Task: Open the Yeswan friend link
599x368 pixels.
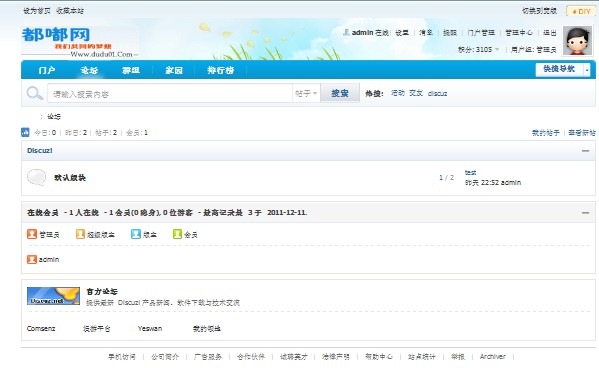Action: coord(150,328)
